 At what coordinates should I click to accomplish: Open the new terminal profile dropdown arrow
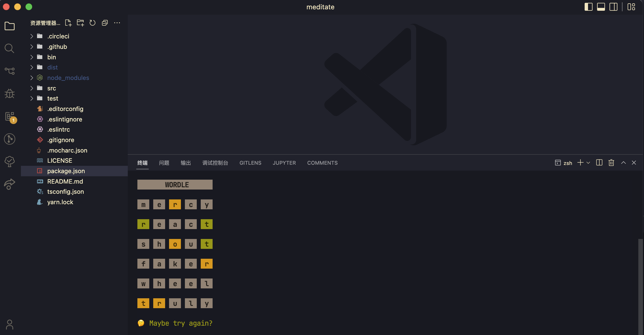[x=588, y=163]
